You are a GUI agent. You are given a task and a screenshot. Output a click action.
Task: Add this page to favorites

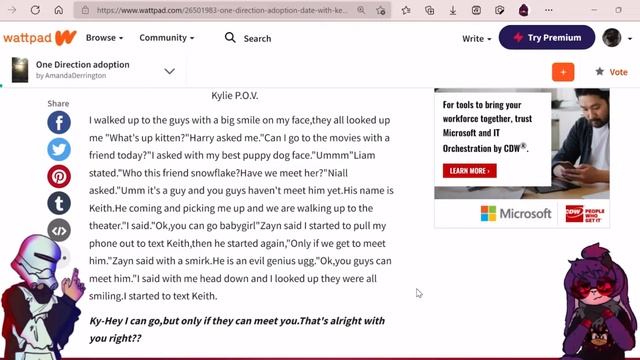point(381,10)
